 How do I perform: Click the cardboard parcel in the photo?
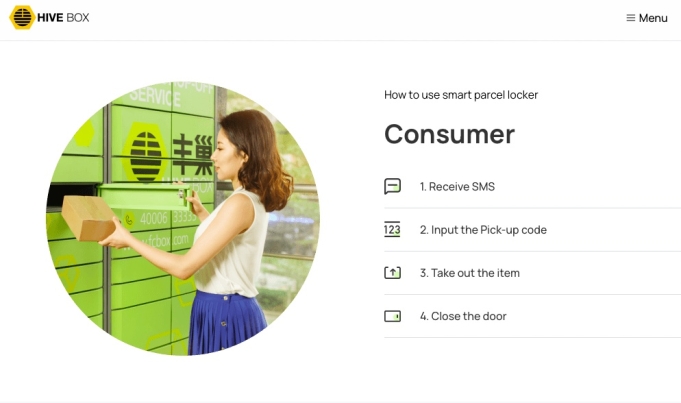[89, 218]
